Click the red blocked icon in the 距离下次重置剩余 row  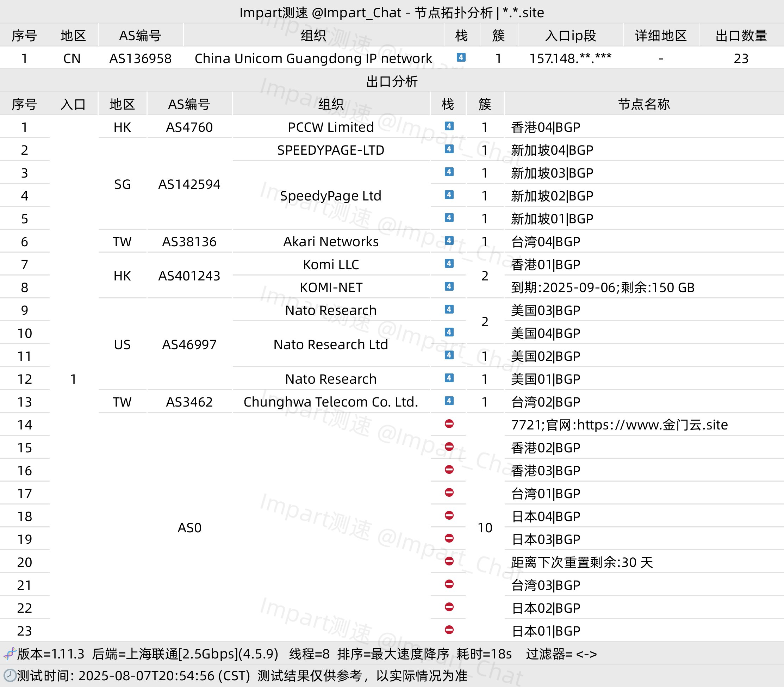449,561
